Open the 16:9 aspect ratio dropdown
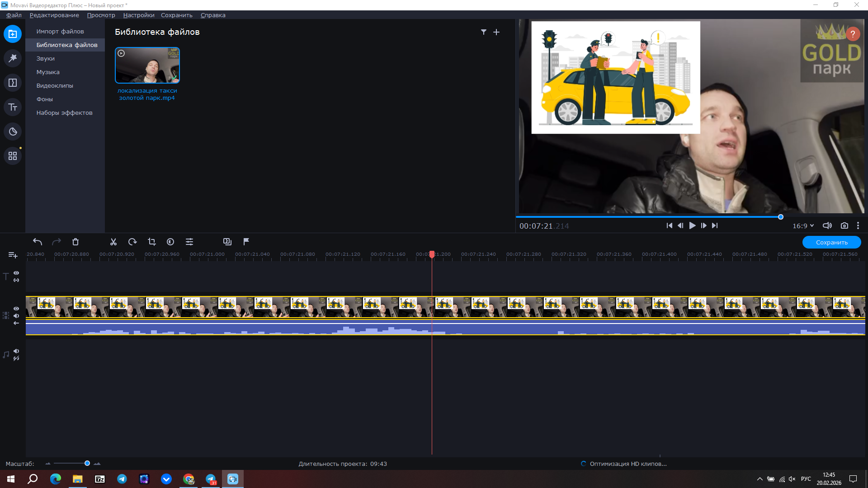This screenshot has height=488, width=868. click(803, 225)
